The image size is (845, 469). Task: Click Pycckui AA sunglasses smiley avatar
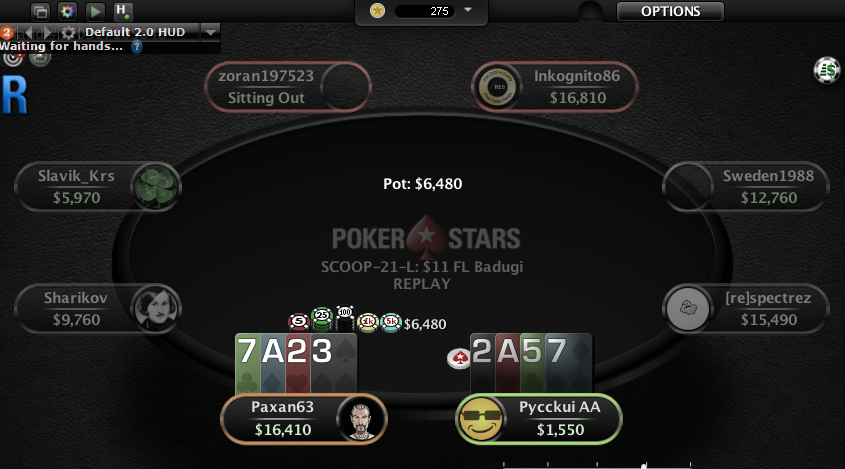coord(481,420)
